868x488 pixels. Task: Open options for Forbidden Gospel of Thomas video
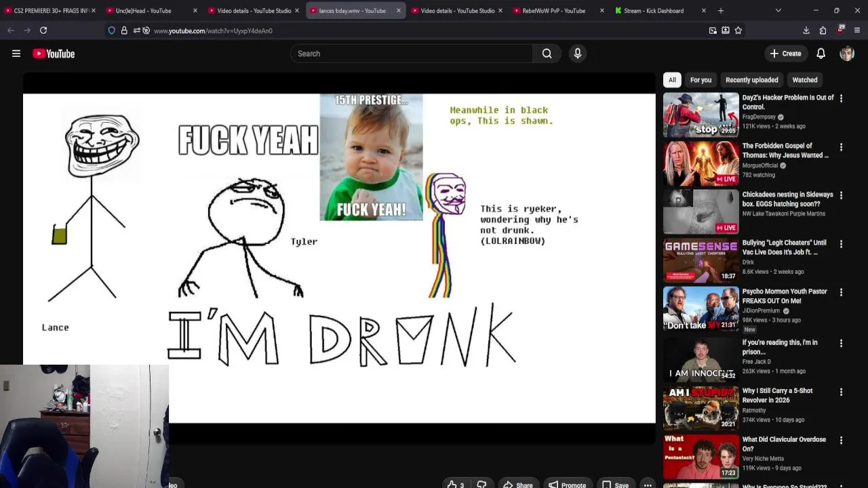[x=841, y=147]
